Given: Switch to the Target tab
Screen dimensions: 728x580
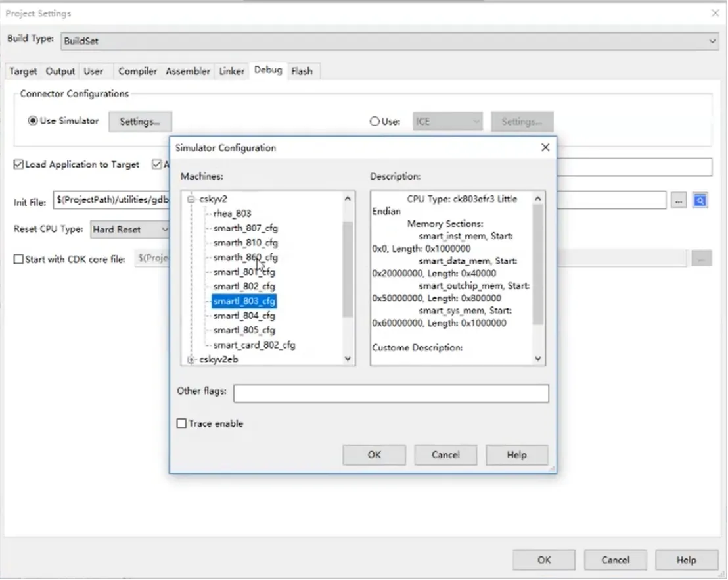Looking at the screenshot, I should [x=23, y=71].
